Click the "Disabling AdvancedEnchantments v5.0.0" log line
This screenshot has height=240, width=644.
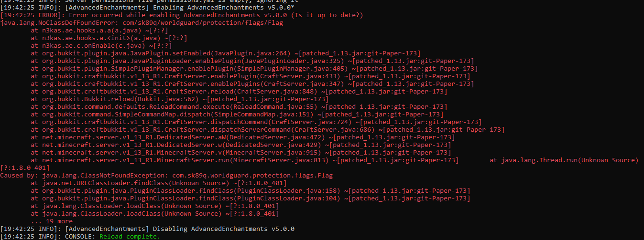point(179,229)
